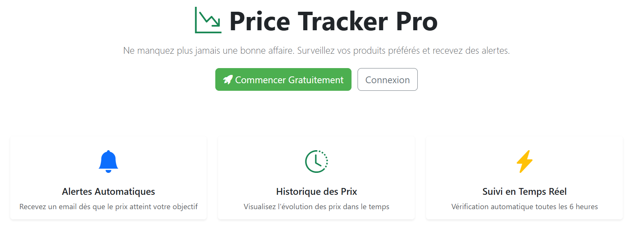
Task: Click the green clock icon for Historique des Prix
Action: pos(316,160)
